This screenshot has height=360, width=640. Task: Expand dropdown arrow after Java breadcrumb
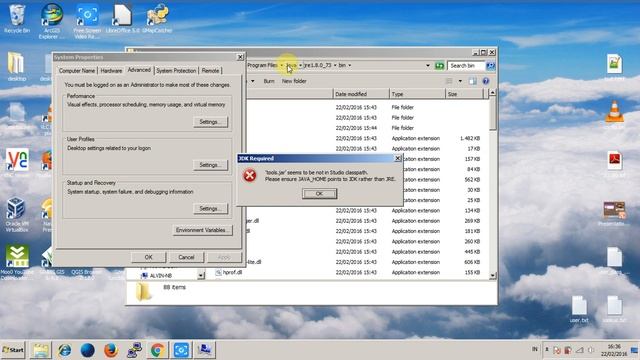(x=300, y=65)
